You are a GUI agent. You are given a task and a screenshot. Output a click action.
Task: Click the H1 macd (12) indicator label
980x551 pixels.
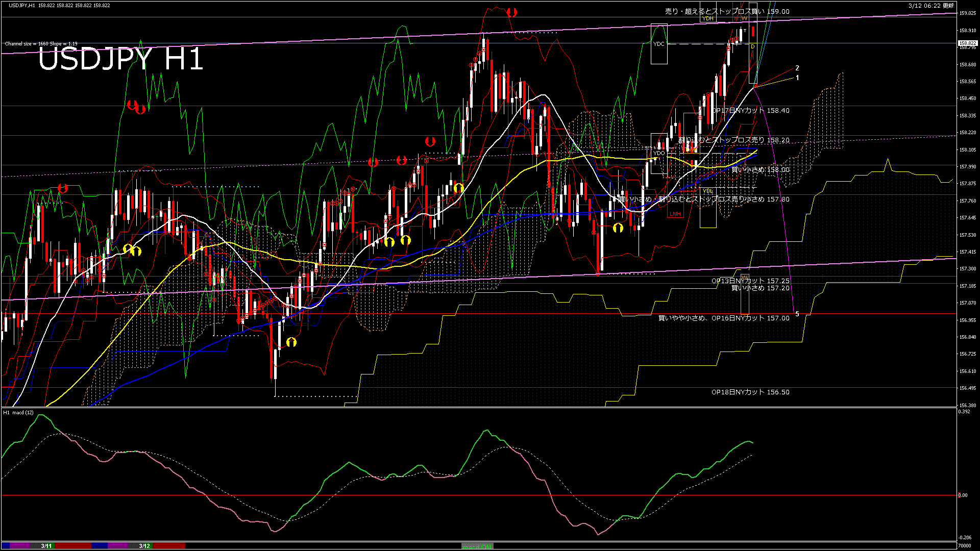pos(18,412)
